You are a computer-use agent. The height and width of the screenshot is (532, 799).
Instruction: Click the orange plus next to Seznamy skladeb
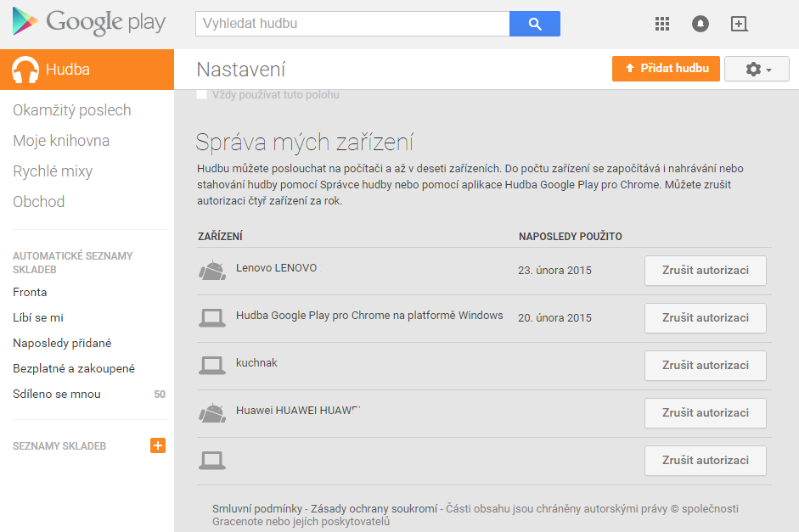[158, 445]
